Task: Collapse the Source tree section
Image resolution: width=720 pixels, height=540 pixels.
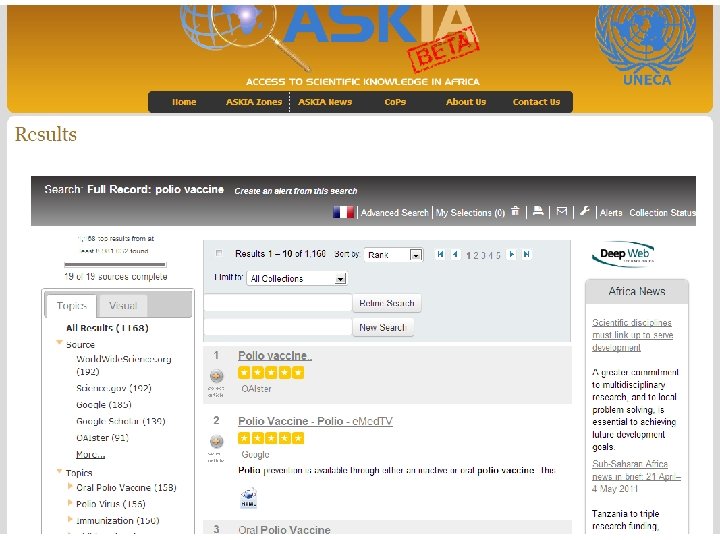Action: [59, 343]
